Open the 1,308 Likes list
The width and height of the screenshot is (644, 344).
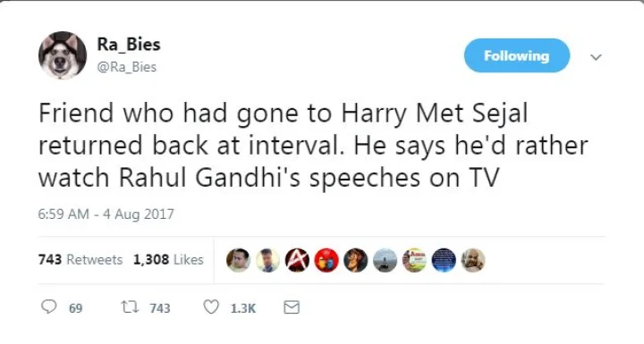click(x=168, y=260)
